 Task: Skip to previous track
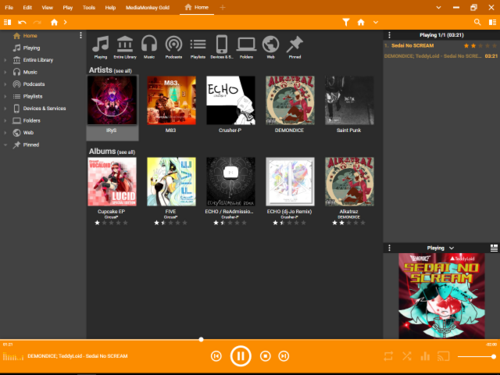(x=216, y=356)
